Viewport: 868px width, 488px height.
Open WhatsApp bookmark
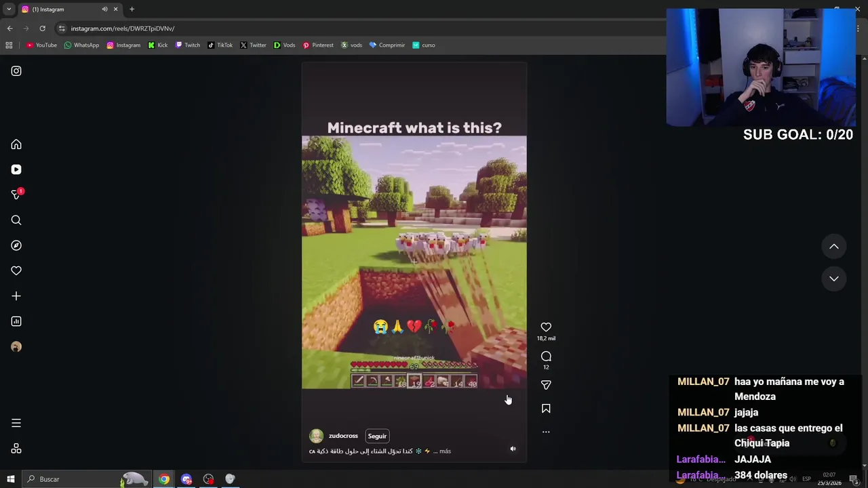point(81,45)
